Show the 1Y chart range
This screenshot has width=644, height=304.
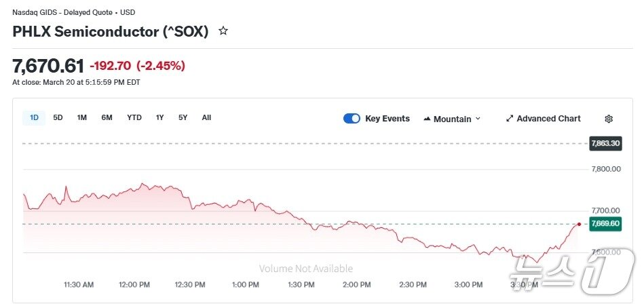[x=160, y=117]
